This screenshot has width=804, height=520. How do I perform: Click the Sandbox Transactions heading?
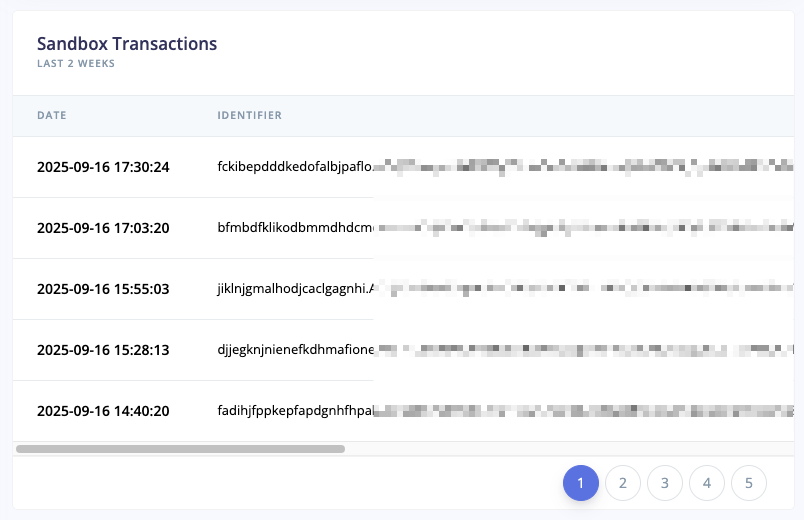tap(127, 44)
